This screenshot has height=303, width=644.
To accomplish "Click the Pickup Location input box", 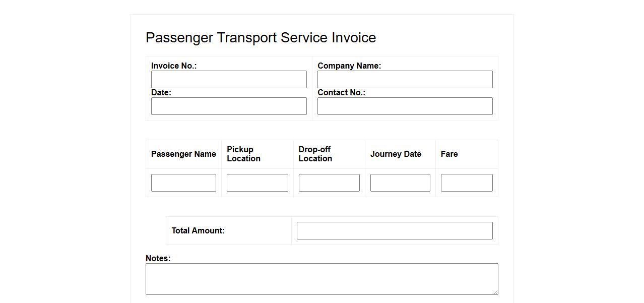I will point(257,183).
